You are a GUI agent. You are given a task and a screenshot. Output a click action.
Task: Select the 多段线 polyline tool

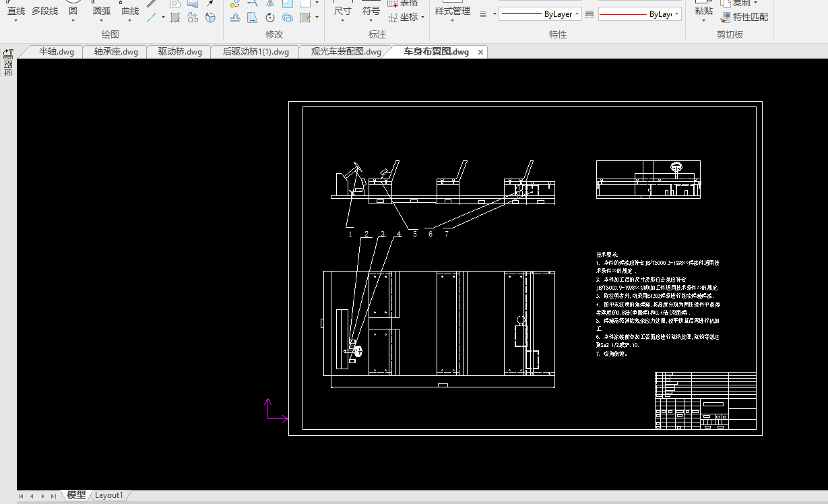point(44,11)
